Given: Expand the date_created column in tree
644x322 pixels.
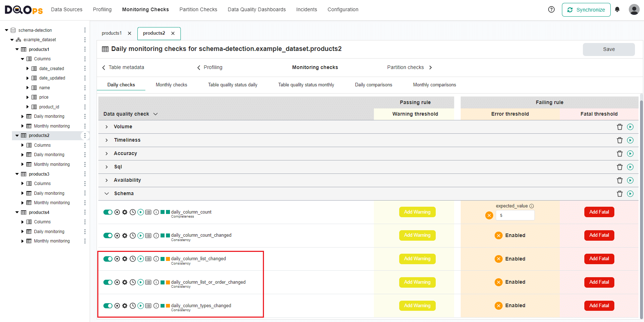Looking at the screenshot, I should tap(27, 69).
